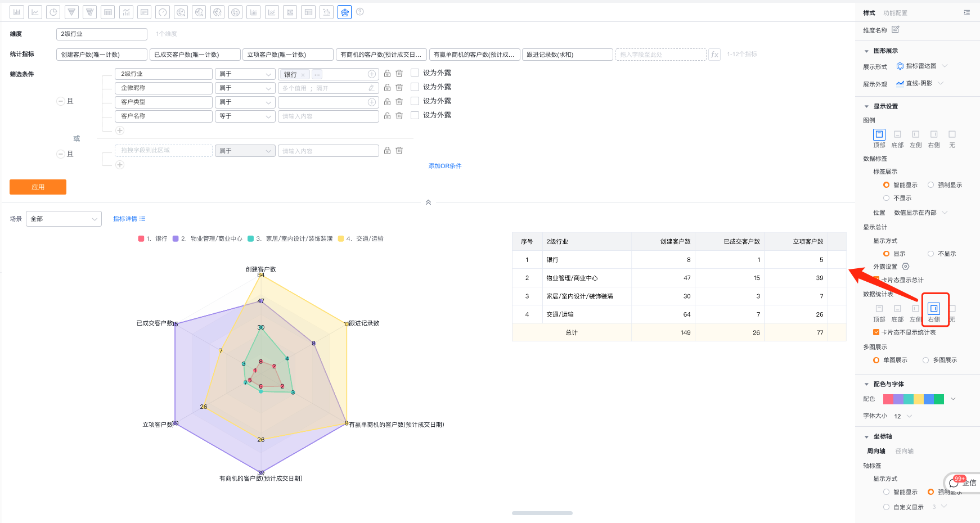Collapse the 显示设置 section
This screenshot has width=980, height=523.
point(866,106)
